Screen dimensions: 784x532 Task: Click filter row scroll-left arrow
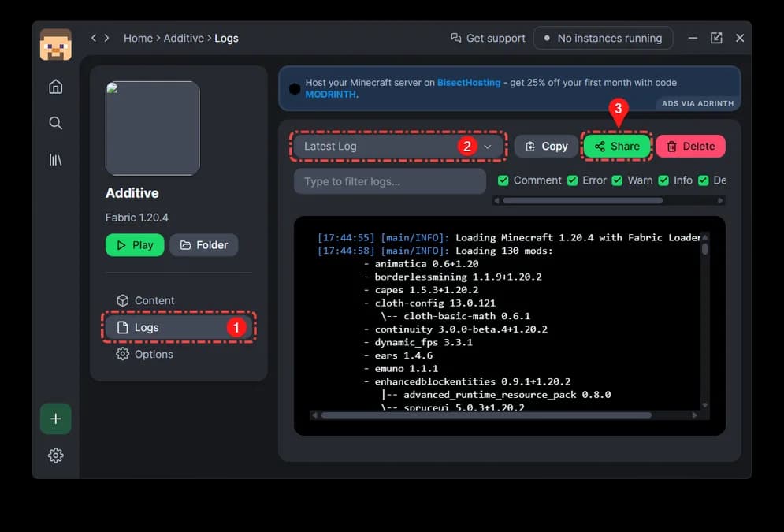pyautogui.click(x=496, y=200)
